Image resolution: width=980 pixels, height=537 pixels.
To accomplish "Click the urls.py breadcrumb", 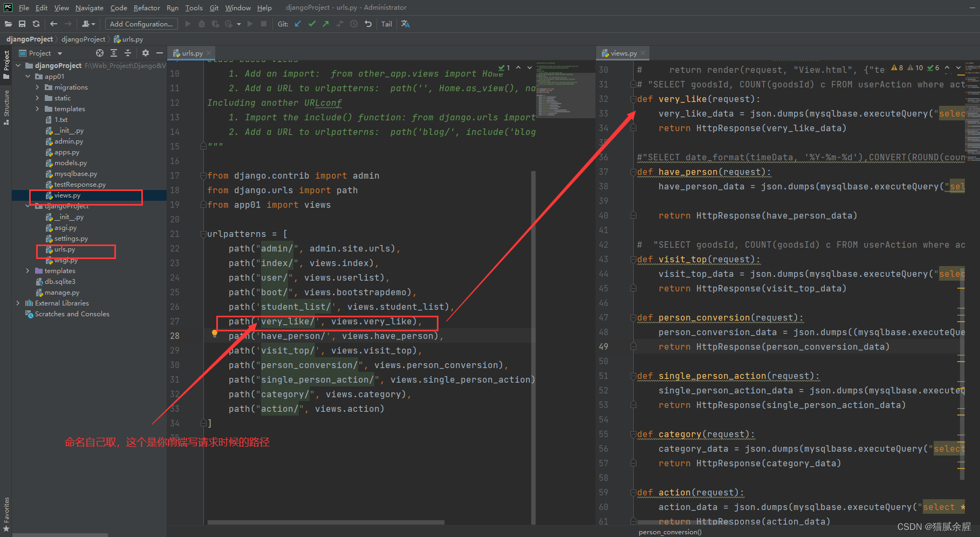I will tap(128, 39).
